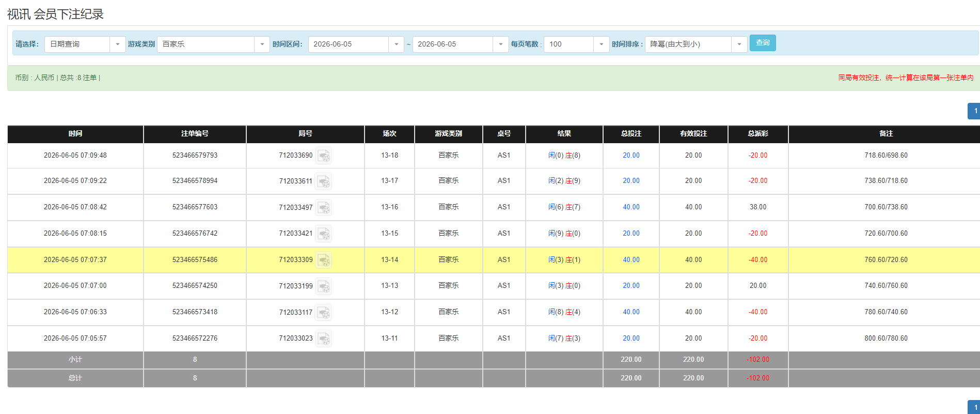
Task: Click the 注单编号 column header
Action: point(195,134)
